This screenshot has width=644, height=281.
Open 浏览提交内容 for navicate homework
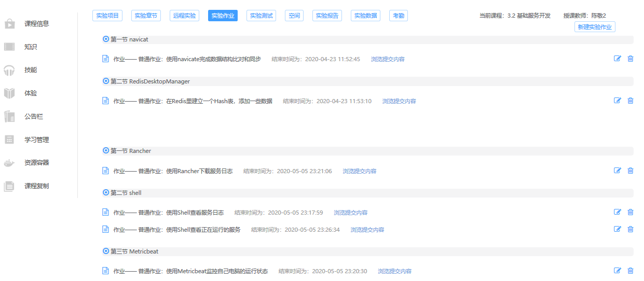(388, 59)
